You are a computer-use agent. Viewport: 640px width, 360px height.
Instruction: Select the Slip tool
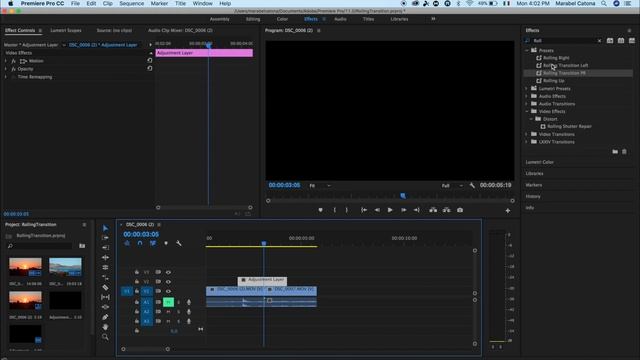click(x=105, y=297)
